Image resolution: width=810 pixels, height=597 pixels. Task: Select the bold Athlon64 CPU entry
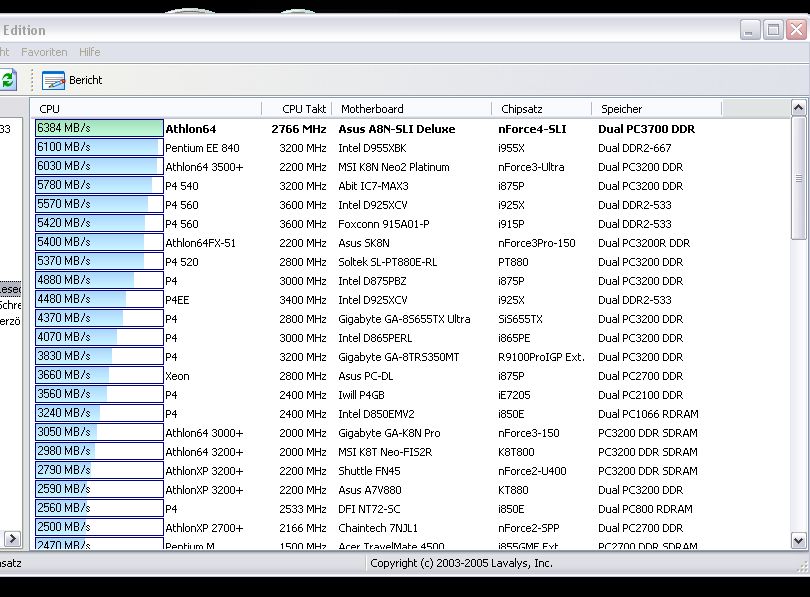191,129
